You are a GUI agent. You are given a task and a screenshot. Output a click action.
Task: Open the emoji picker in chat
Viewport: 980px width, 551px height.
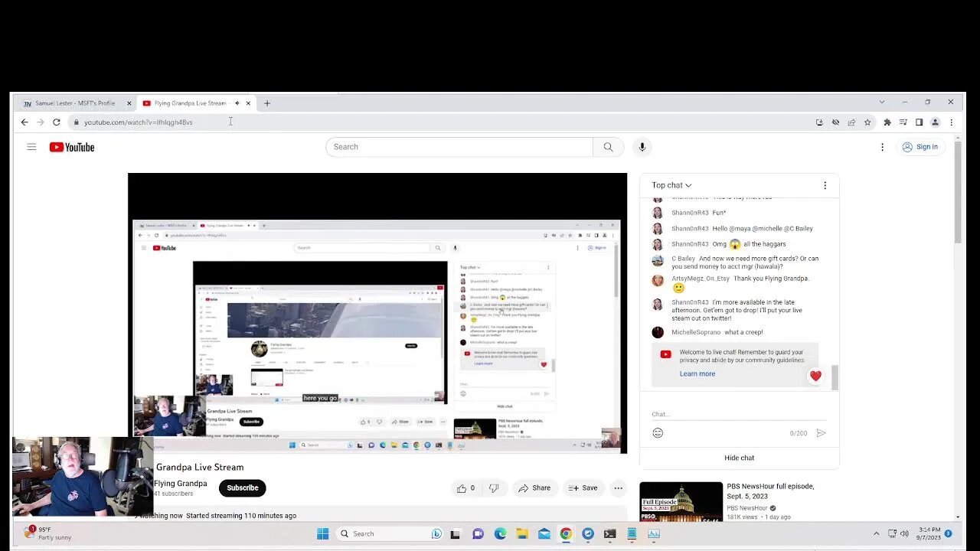pyautogui.click(x=658, y=433)
